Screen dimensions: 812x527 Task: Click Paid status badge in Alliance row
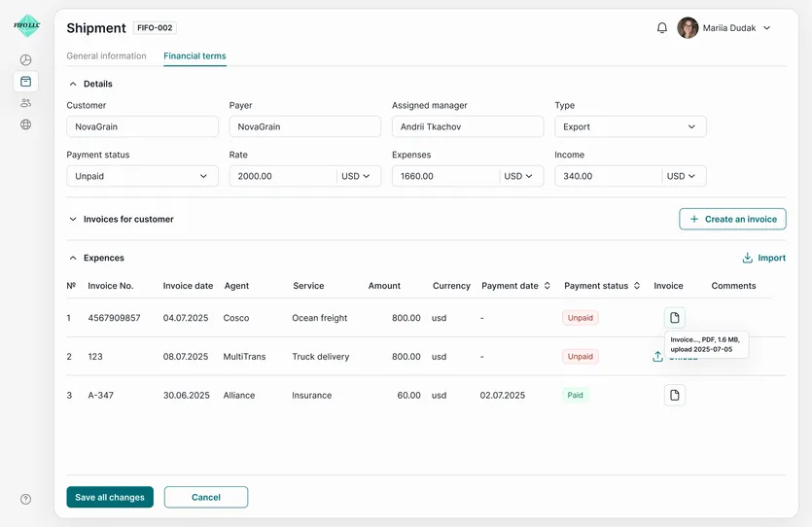pos(576,395)
